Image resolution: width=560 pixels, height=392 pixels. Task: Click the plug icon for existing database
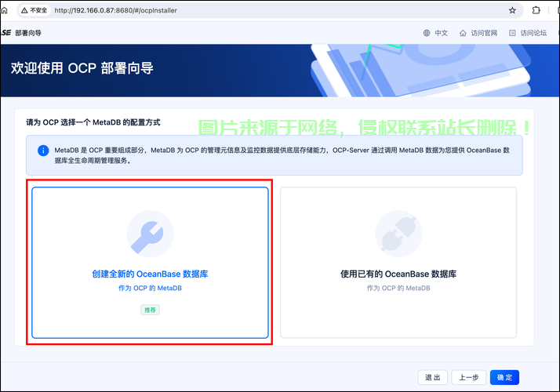[x=398, y=234]
